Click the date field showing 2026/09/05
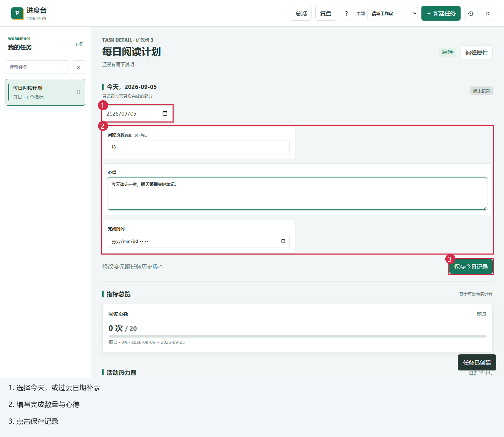Viewport: 504px width, 437px height. point(137,113)
